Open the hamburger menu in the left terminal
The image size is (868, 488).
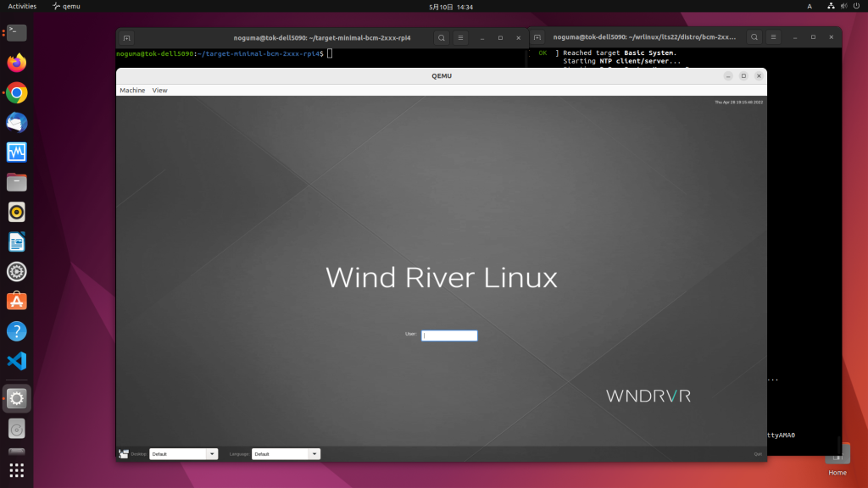click(x=460, y=37)
